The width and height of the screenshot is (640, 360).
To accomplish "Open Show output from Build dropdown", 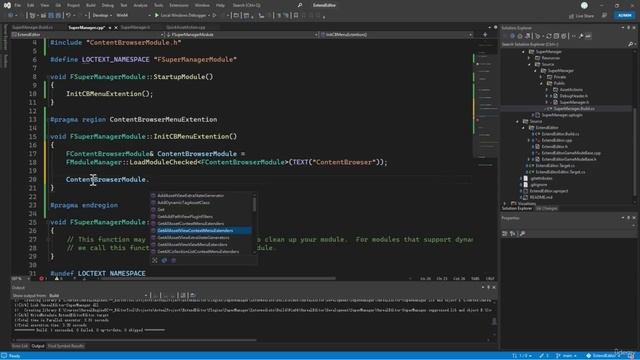I will pyautogui.click(x=98, y=295).
